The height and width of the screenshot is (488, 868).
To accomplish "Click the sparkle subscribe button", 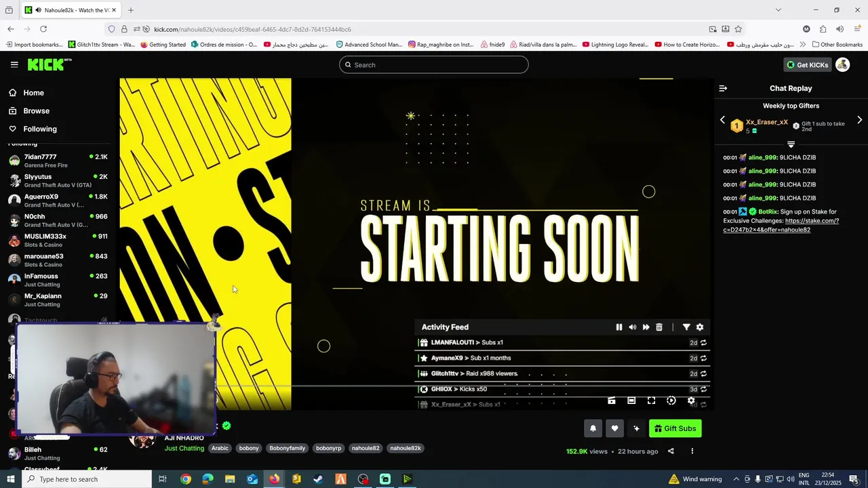I will 636,428.
